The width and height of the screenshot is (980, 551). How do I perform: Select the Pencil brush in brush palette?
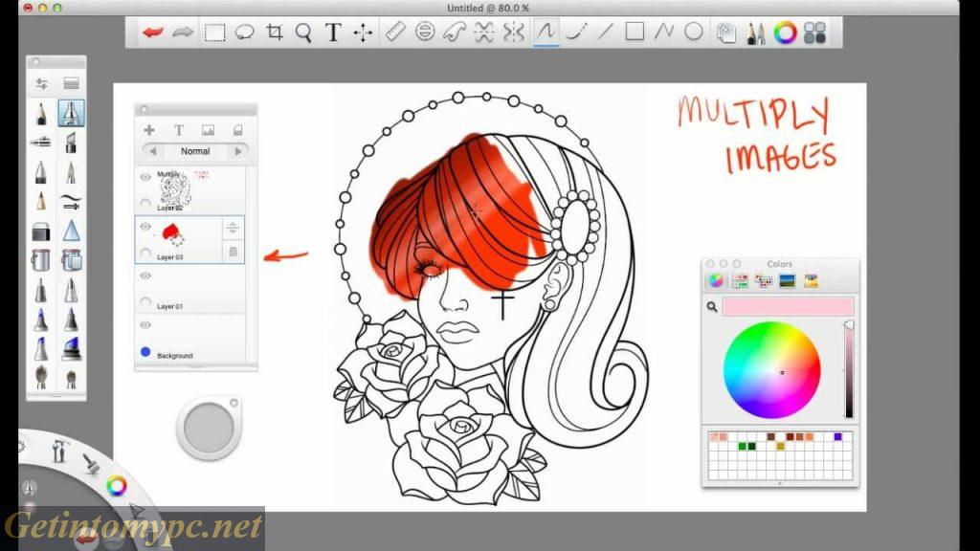coord(41,114)
